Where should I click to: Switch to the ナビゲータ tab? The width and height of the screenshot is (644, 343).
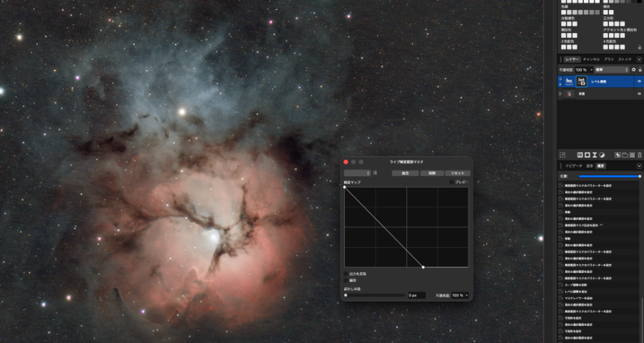point(573,166)
